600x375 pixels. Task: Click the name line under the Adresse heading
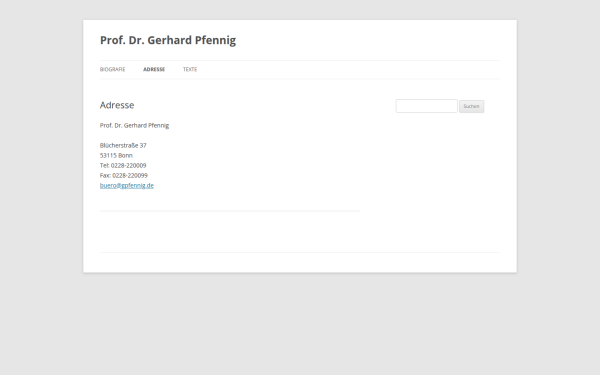point(134,126)
